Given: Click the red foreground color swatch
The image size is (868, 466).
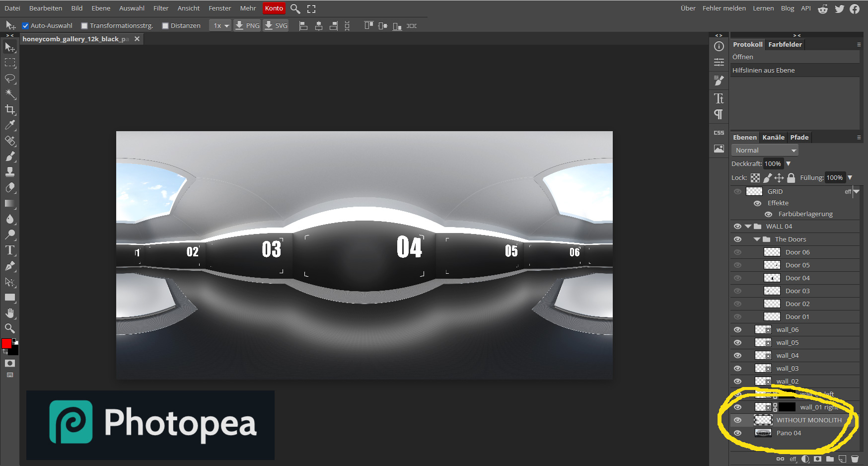Looking at the screenshot, I should 6,344.
